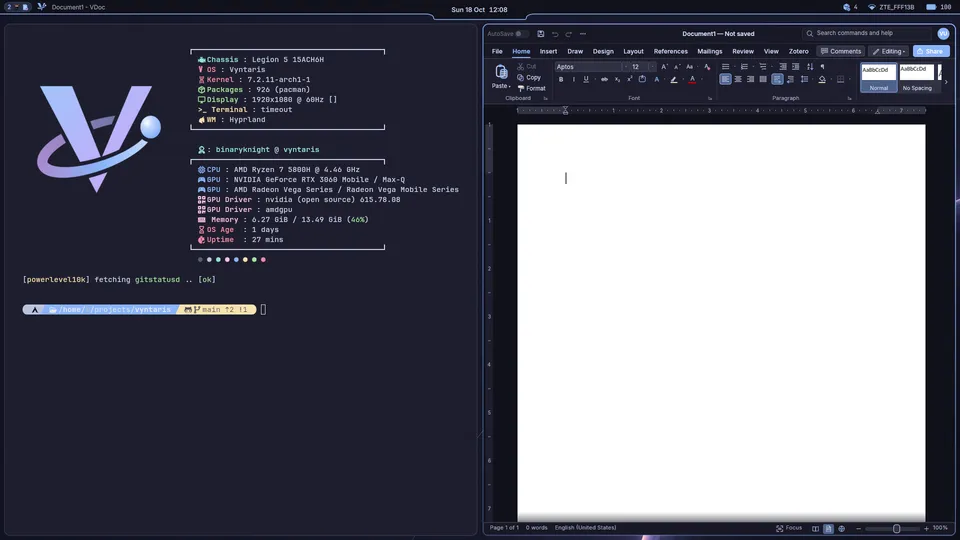Toggle right-to-left text direction button
The height and width of the screenshot is (540, 960).
[790, 79]
